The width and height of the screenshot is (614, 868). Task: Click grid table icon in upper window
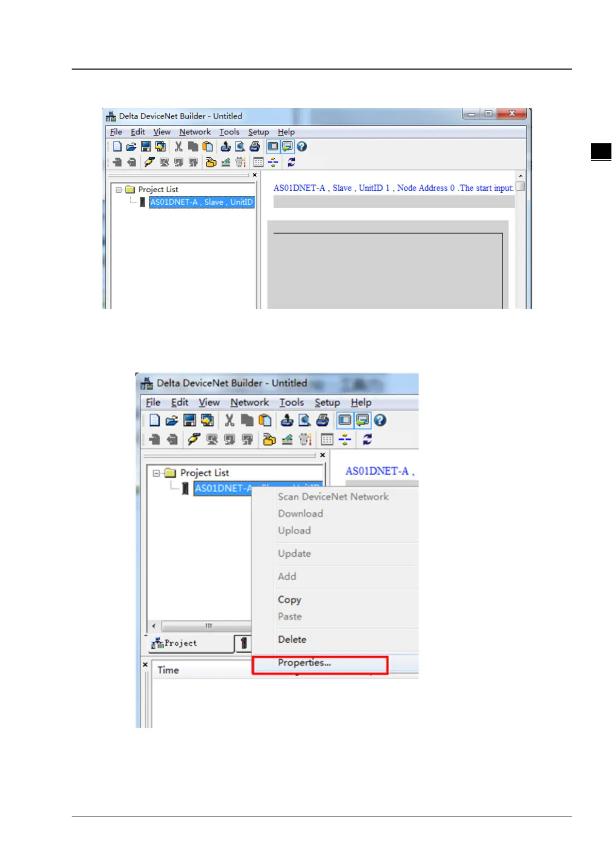click(258, 162)
